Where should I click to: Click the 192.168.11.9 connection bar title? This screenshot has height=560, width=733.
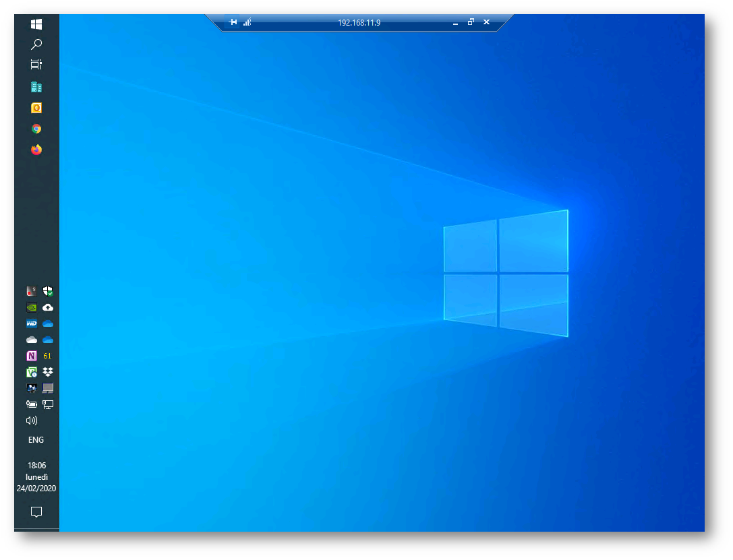(x=359, y=22)
